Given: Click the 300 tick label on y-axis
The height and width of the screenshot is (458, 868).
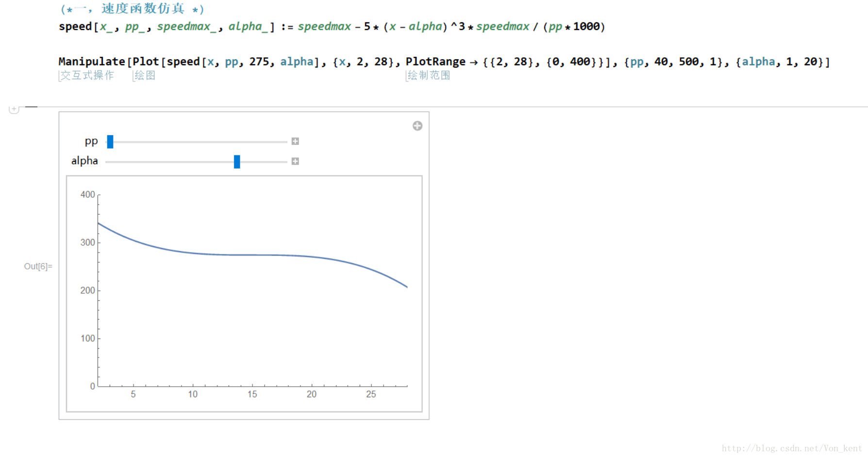Looking at the screenshot, I should [88, 242].
